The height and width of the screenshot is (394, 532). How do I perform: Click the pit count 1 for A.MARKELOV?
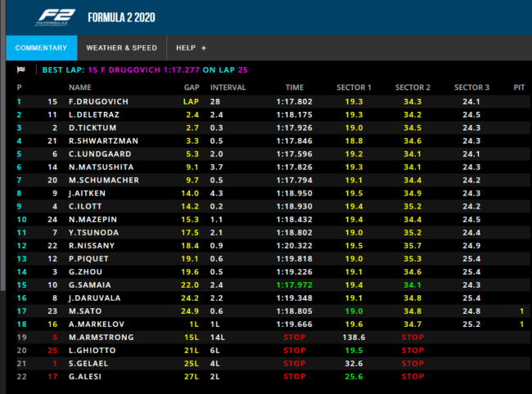[x=522, y=325]
